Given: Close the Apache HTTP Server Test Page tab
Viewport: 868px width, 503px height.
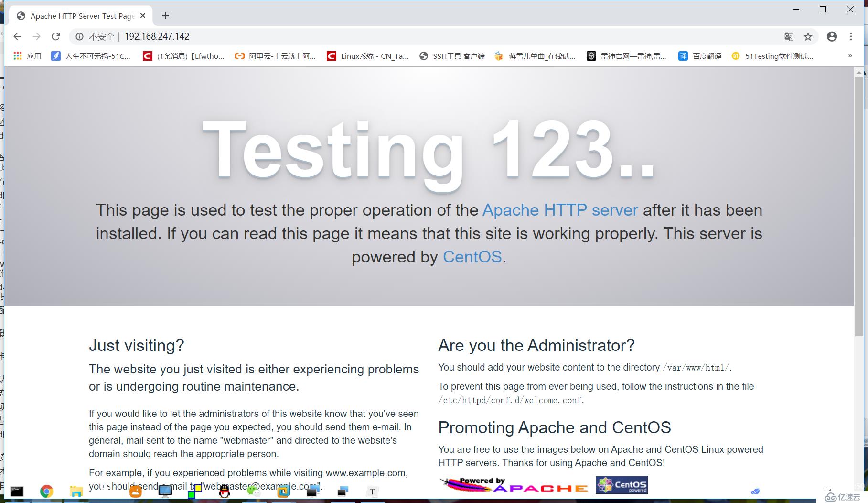Looking at the screenshot, I should pos(143,16).
